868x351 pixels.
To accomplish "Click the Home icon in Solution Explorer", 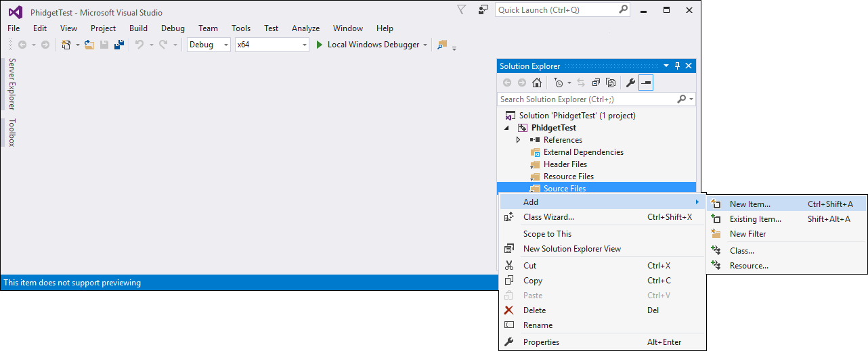I will click(537, 83).
